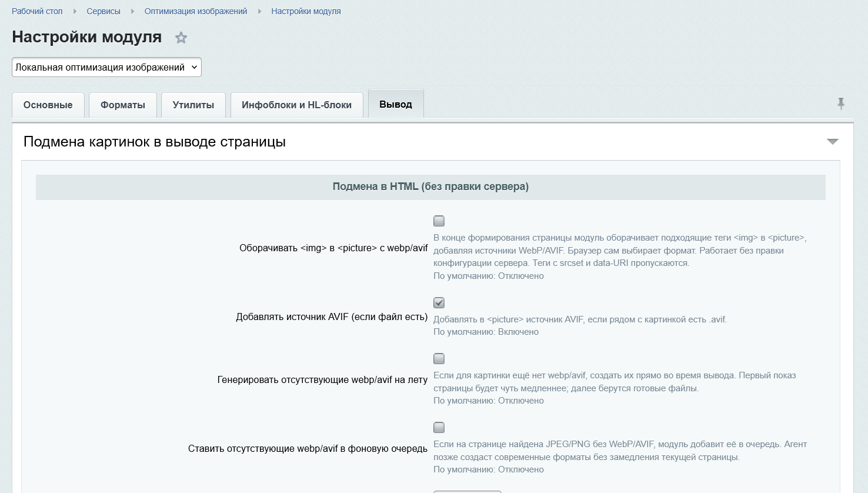868x493 pixels.
Task: Enable 'Оборачивать <img> в <picture>' checkbox
Action: pos(439,221)
